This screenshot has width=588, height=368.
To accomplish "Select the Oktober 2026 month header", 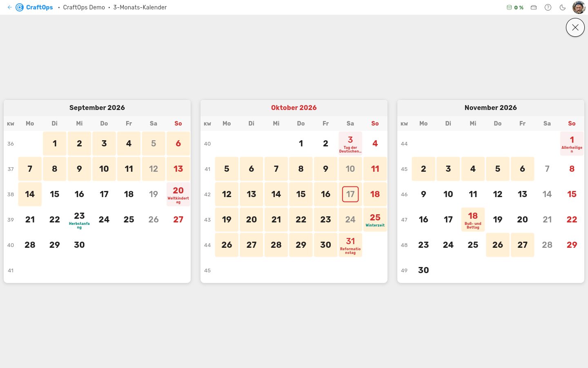I will 294,108.
